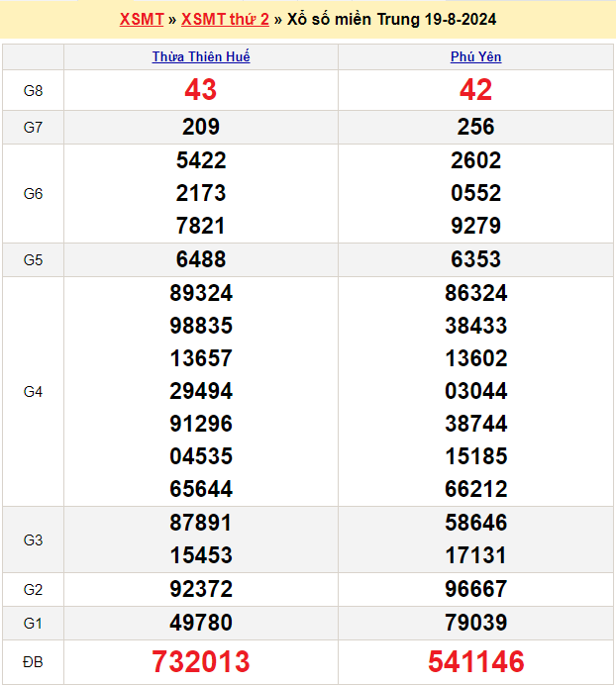
Task: Click the G7 result 256
Action: click(475, 127)
